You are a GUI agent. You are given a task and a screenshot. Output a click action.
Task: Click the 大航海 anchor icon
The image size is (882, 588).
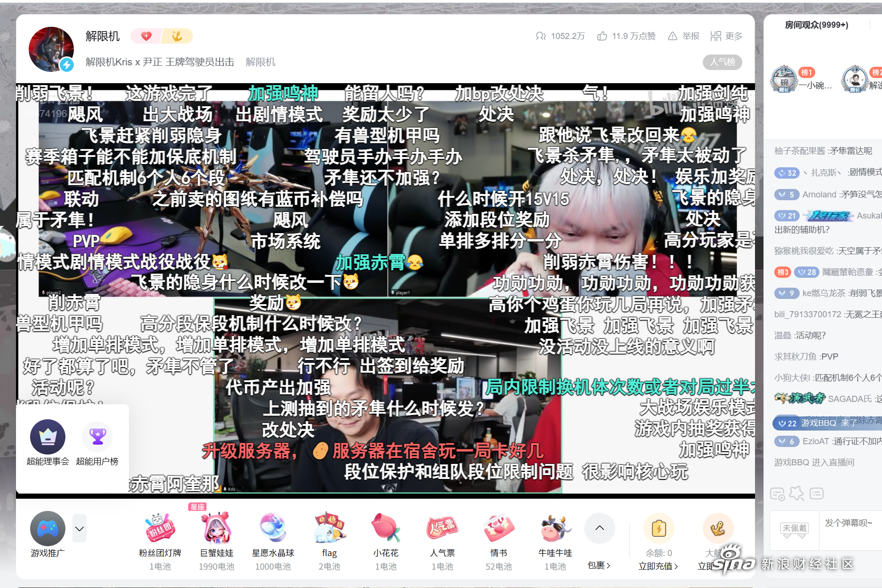(717, 528)
